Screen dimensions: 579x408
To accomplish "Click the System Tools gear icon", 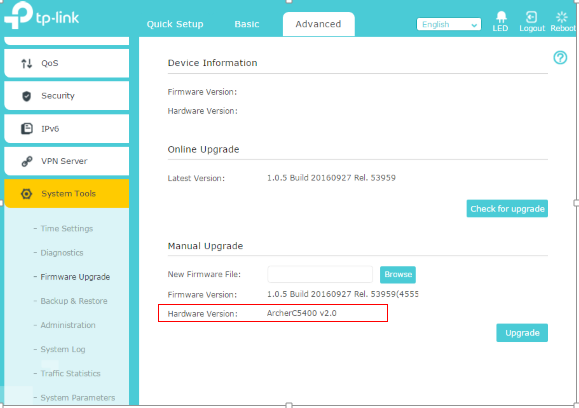I will click(27, 193).
